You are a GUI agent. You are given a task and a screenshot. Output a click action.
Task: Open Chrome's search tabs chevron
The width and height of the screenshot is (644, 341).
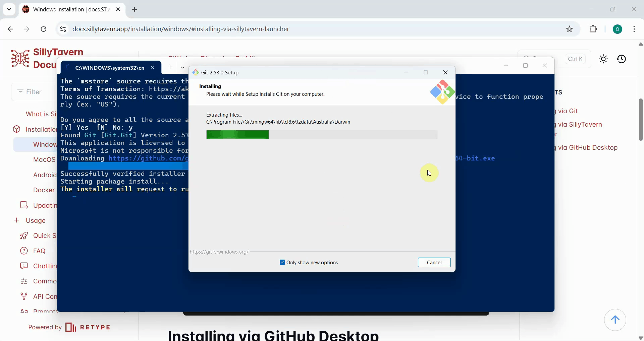pos(9,9)
